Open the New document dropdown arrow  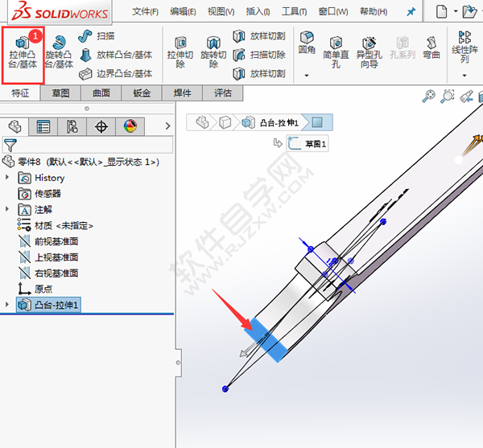click(456, 11)
